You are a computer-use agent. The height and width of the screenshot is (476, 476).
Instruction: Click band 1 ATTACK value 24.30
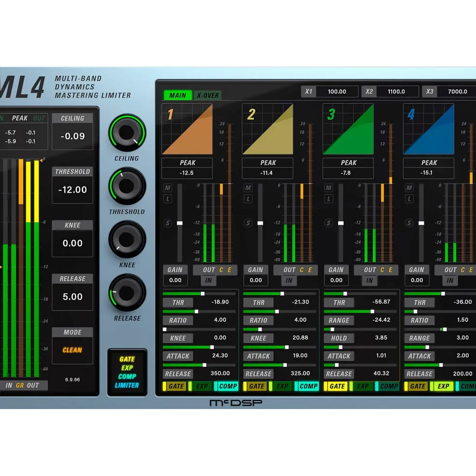[x=220, y=356]
